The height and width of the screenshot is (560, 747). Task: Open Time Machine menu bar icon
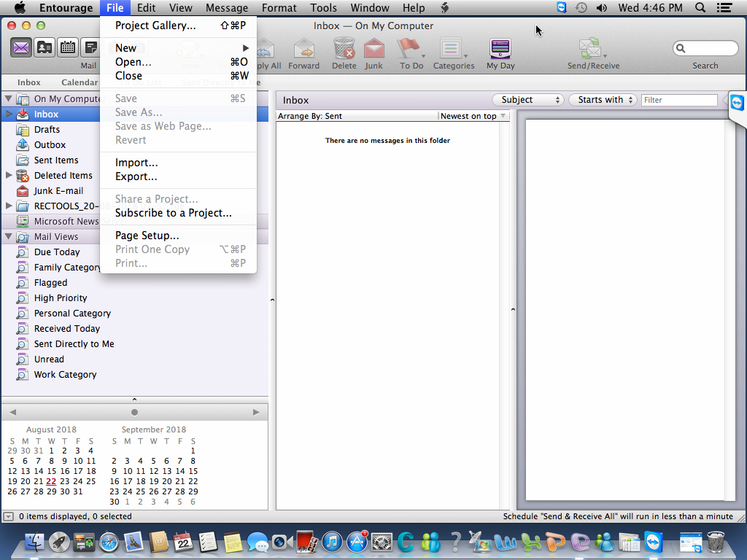pos(581,7)
